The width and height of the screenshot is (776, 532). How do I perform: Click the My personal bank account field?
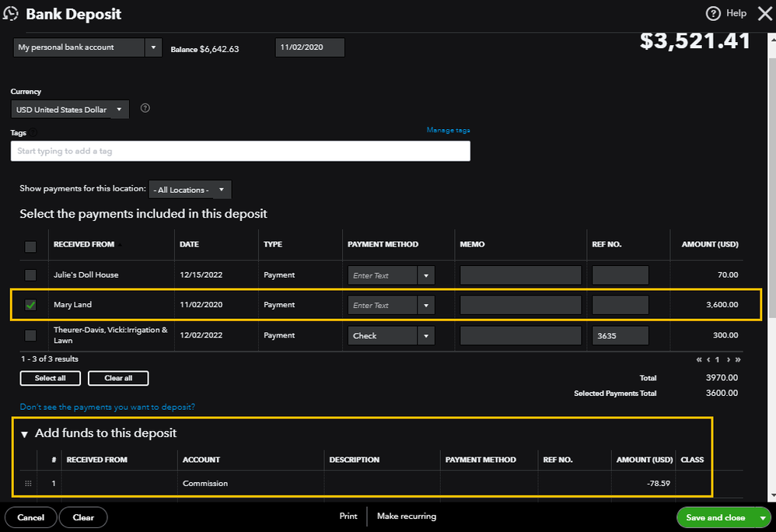[x=79, y=47]
